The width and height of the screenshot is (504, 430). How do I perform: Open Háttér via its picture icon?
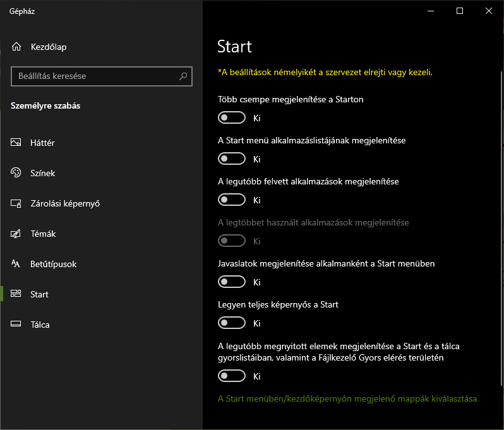point(16,143)
